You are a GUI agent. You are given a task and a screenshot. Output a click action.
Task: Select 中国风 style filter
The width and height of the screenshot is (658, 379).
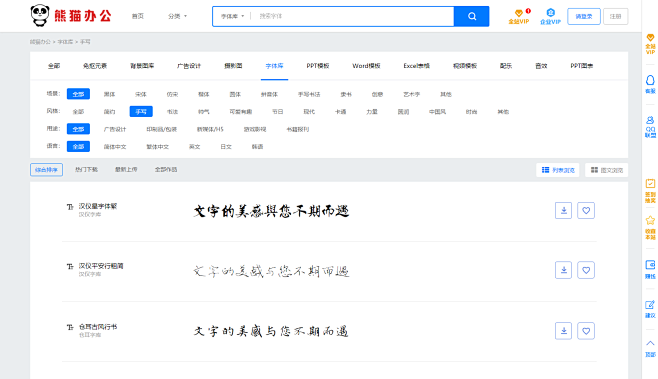tap(437, 112)
